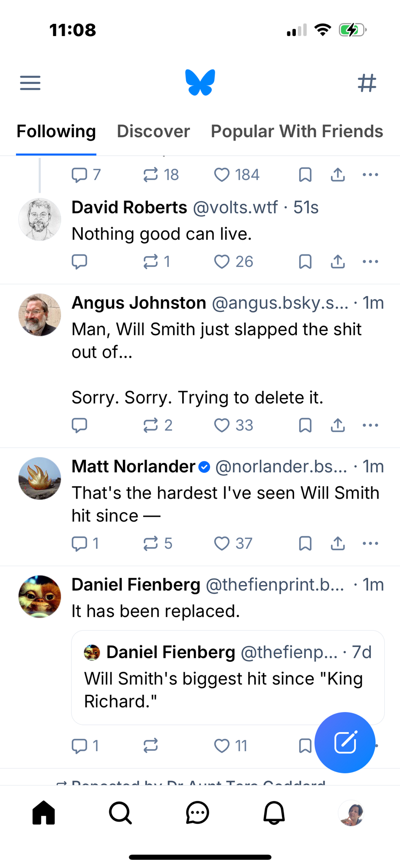The image size is (400, 868).
Task: Open Daniel Fienberg's profile name link
Action: (x=136, y=585)
